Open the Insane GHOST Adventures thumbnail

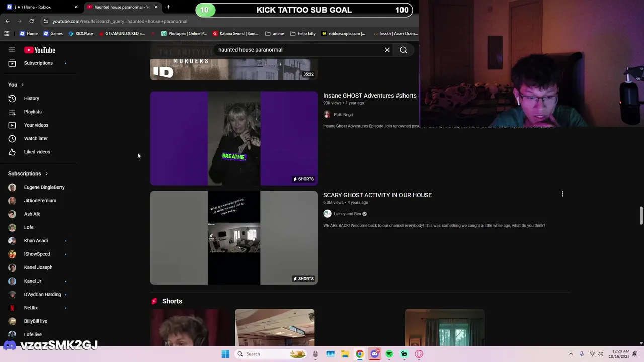(x=234, y=138)
